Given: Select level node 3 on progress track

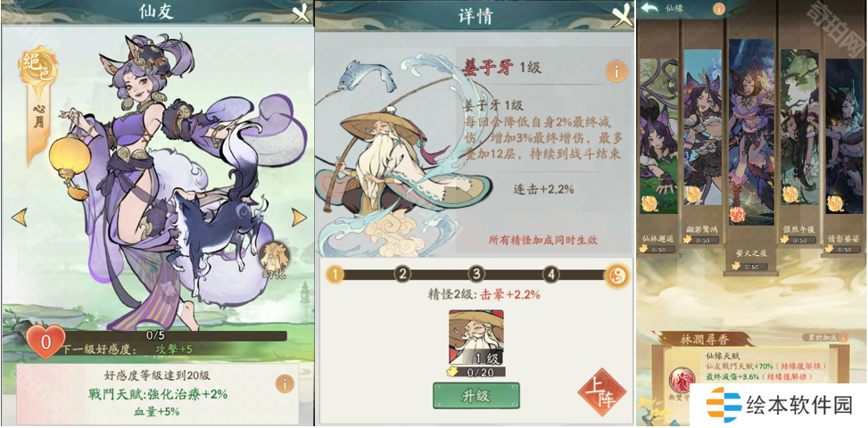Looking at the screenshot, I should click(476, 274).
